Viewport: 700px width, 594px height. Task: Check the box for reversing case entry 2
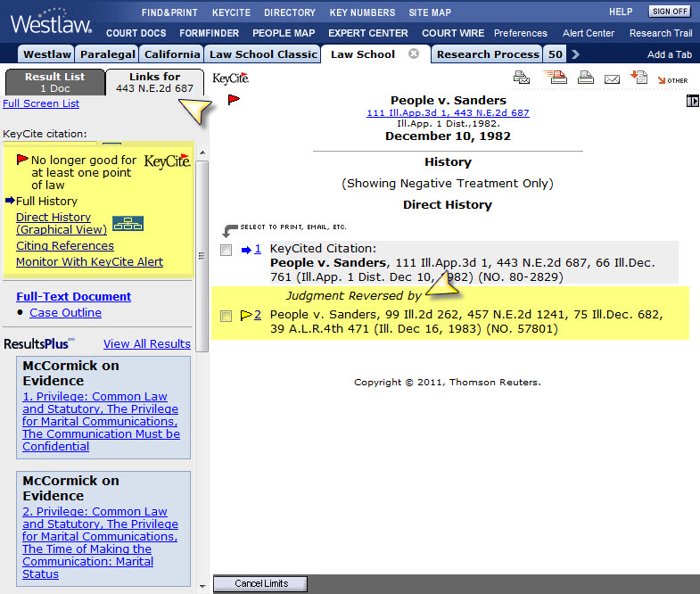point(226,316)
